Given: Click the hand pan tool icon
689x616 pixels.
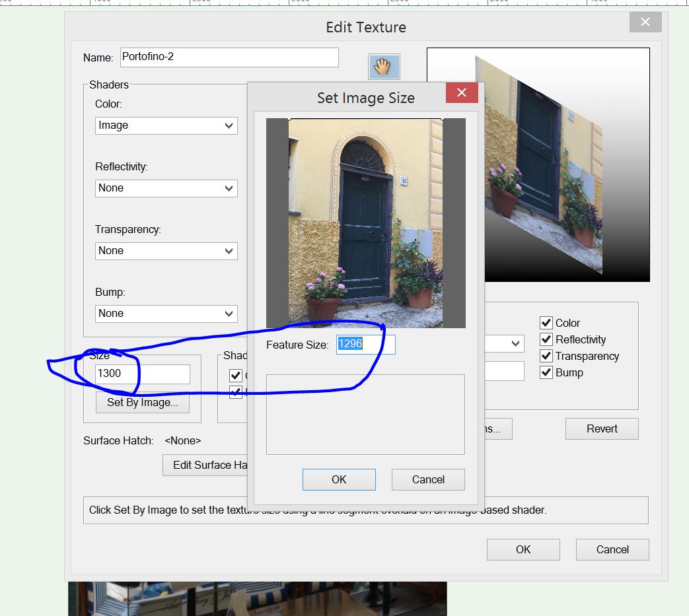Looking at the screenshot, I should pos(384,66).
